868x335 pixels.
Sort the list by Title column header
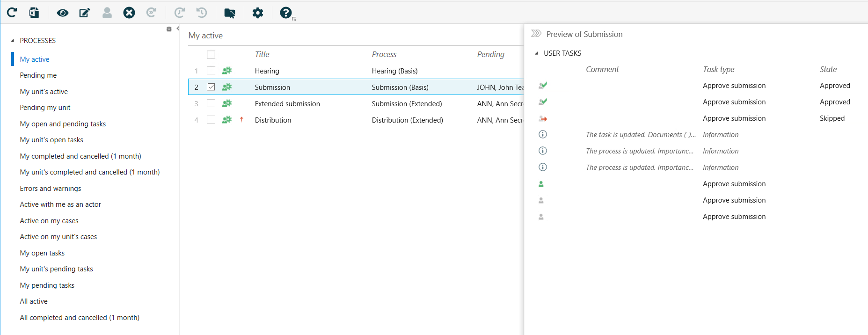pos(262,54)
